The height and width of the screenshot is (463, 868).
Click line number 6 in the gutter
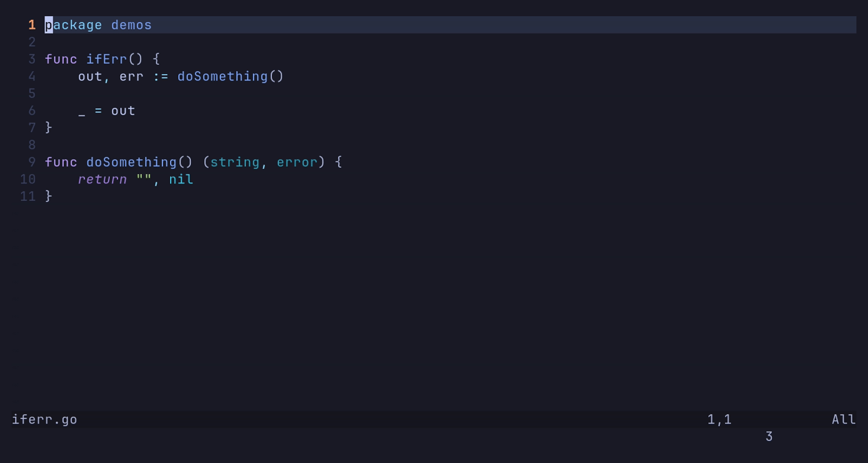tap(32, 111)
